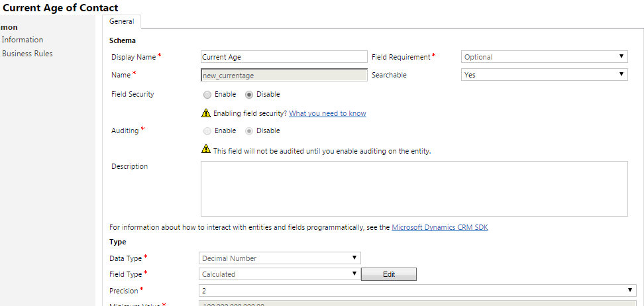Open Business Rules in the left navigation
The width and height of the screenshot is (644, 306).
pyautogui.click(x=27, y=54)
